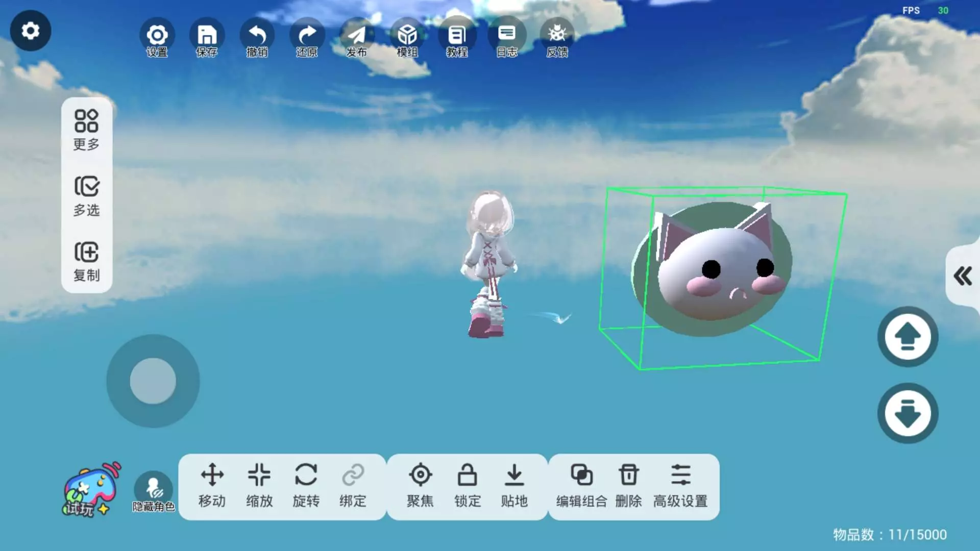Click the Snap to ground (贴地) icon
The image size is (980, 551).
(514, 485)
